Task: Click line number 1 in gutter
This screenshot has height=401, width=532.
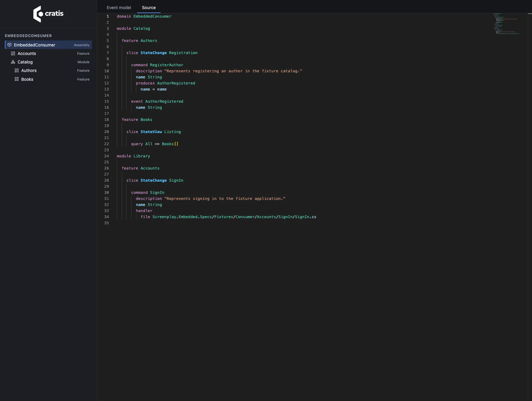Action: [x=108, y=16]
